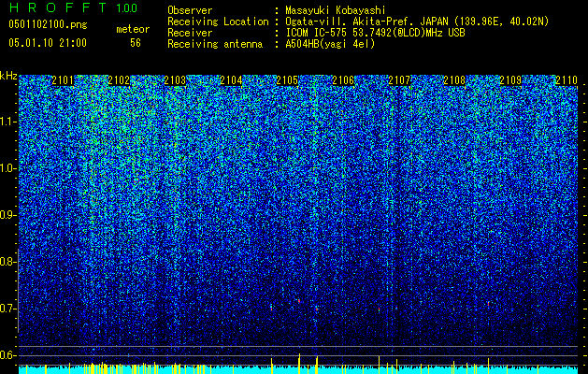Click the 1.0 kHz axis label
Image resolution: width=588 pixels, height=374 pixels.
pos(8,169)
